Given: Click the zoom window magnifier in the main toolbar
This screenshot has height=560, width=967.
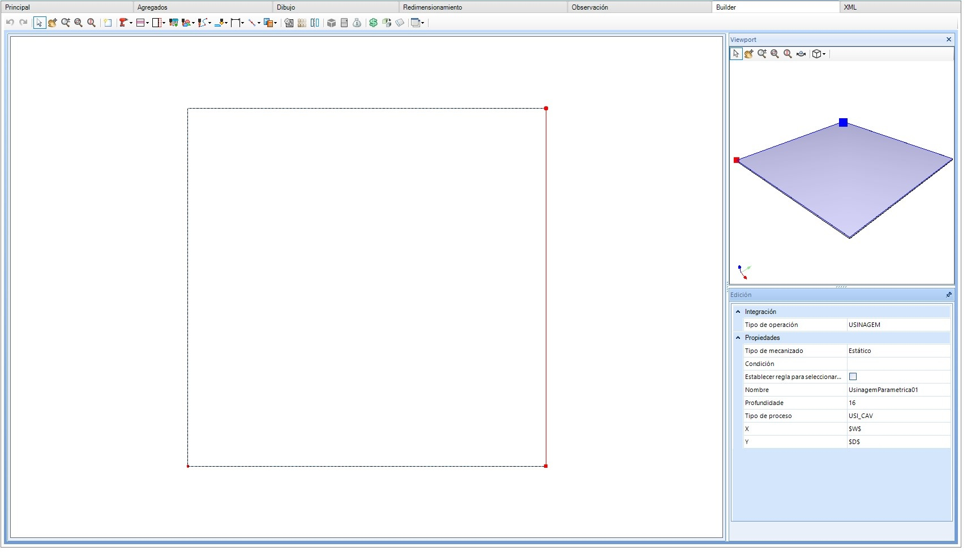Looking at the screenshot, I should [x=78, y=23].
